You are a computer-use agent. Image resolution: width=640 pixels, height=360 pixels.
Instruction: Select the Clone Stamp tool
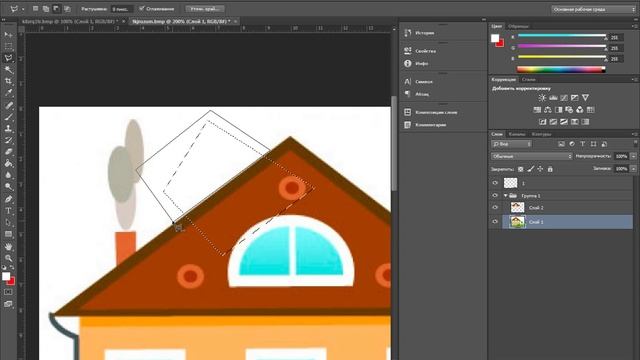coord(8,129)
